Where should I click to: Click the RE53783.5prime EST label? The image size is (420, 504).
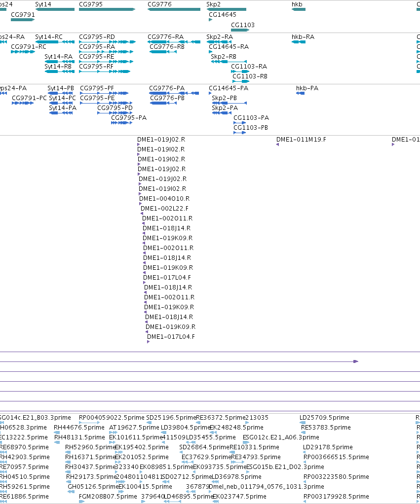pyautogui.click(x=326, y=428)
